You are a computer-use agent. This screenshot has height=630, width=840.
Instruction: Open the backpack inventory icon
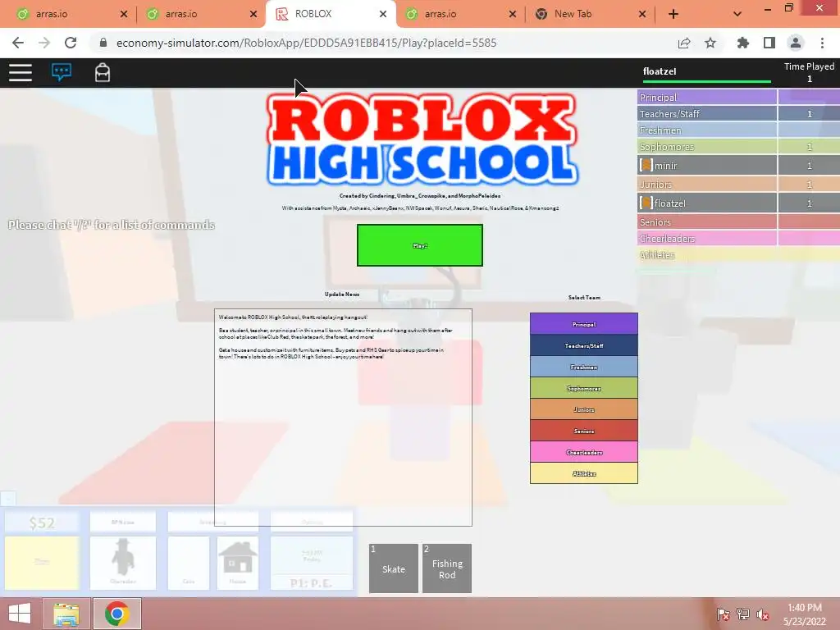[103, 72]
